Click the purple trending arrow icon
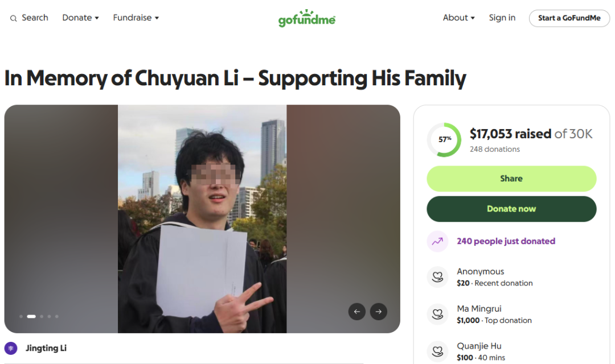This screenshot has width=615, height=364. pos(437,241)
